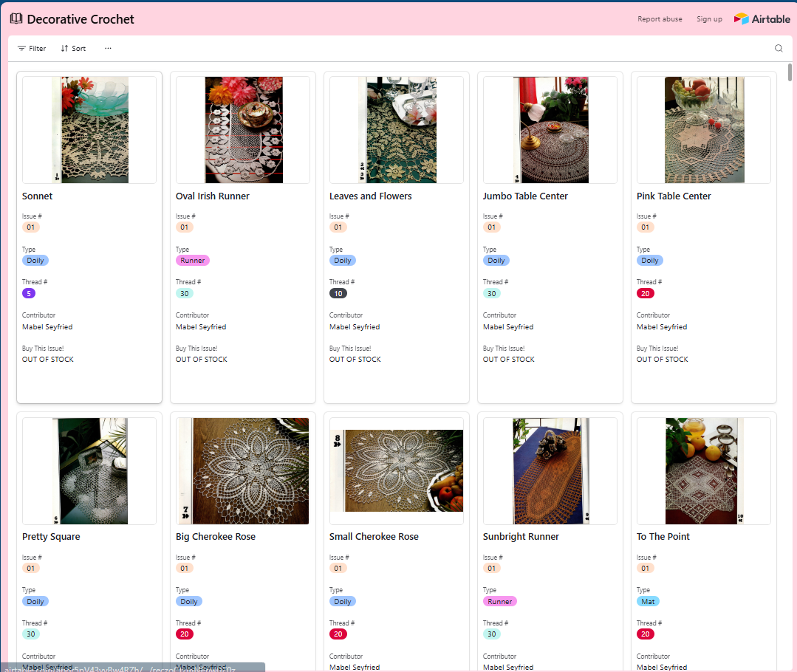Click the Mat tag on To The Point
The image size is (797, 672).
click(648, 601)
